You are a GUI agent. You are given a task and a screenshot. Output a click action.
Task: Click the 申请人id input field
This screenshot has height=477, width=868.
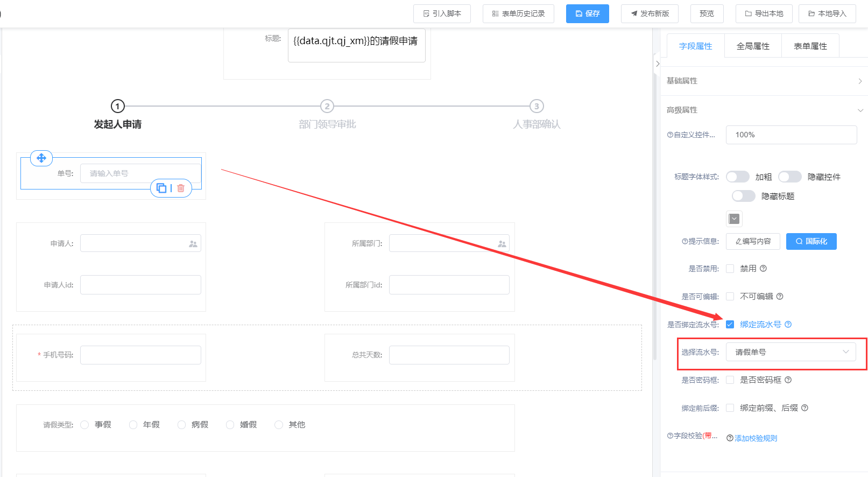(141, 285)
